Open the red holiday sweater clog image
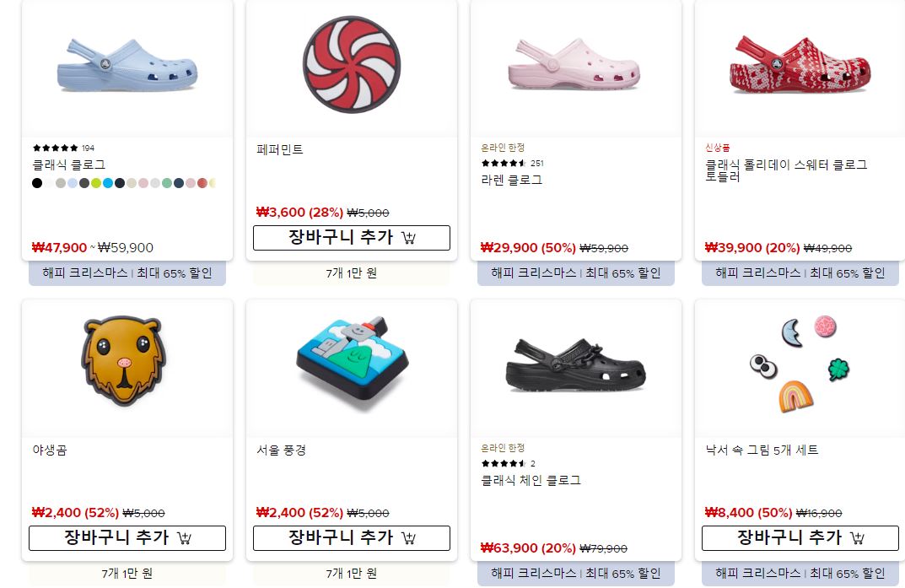 (x=800, y=65)
